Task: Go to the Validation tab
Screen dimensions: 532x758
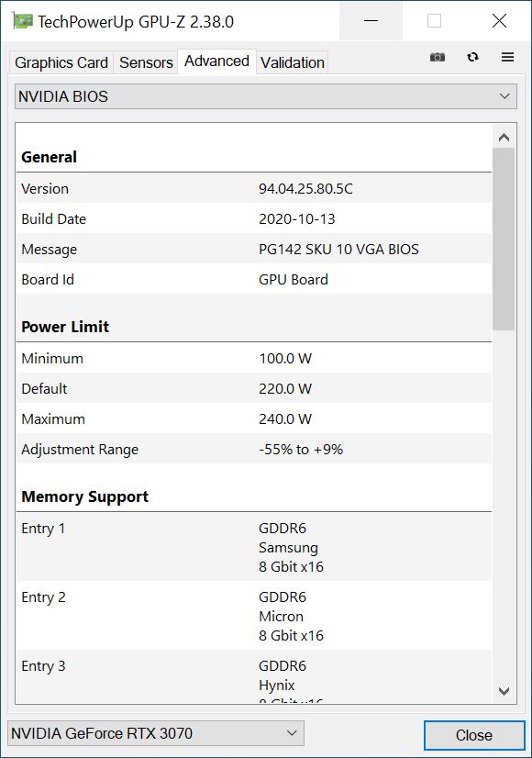Action: [293, 62]
